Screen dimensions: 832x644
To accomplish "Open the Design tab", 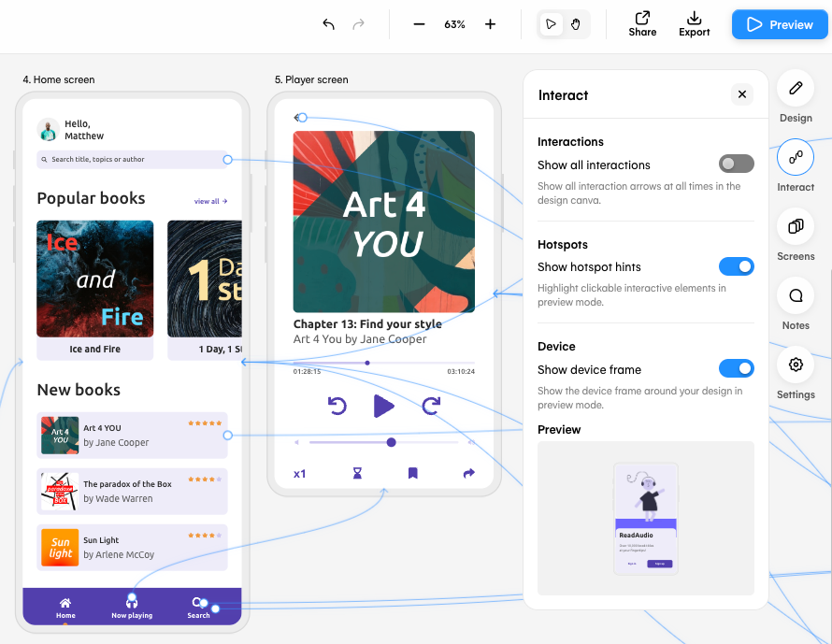I will (x=796, y=88).
